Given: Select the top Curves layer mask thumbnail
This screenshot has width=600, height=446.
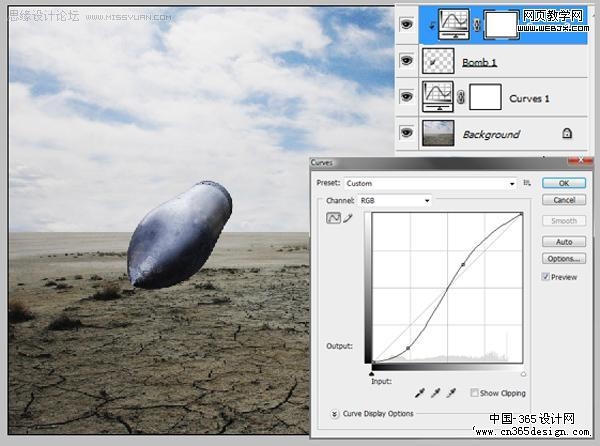Looking at the screenshot, I should [x=501, y=25].
